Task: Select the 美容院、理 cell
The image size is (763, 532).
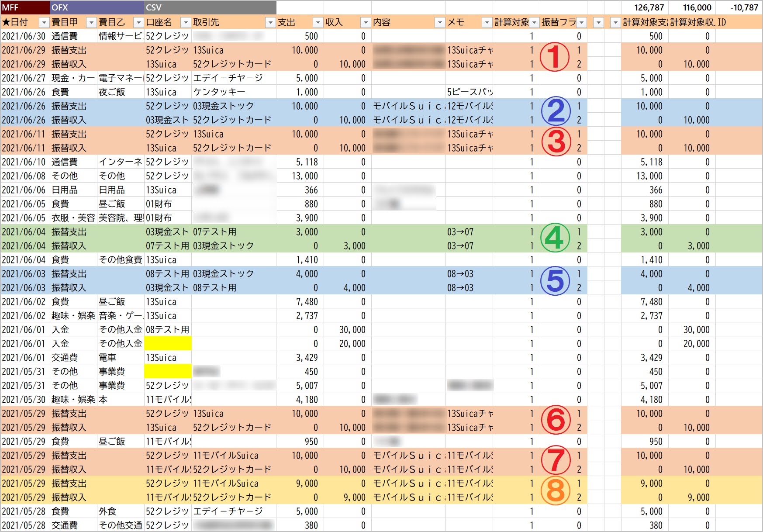Action: (x=121, y=218)
